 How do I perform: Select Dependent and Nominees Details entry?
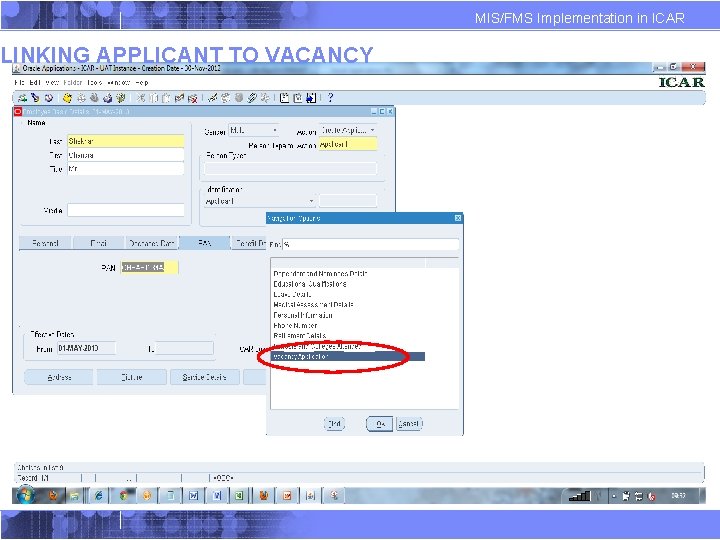(x=320, y=273)
